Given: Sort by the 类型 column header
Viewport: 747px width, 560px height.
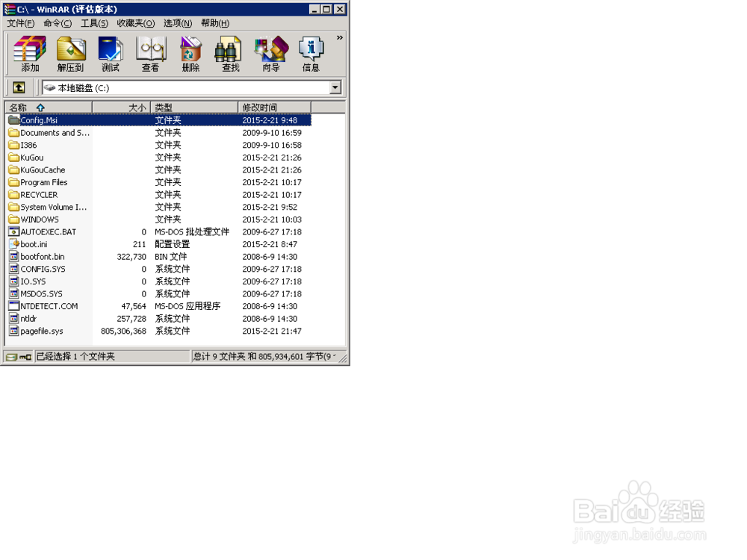Looking at the screenshot, I should pos(194,107).
